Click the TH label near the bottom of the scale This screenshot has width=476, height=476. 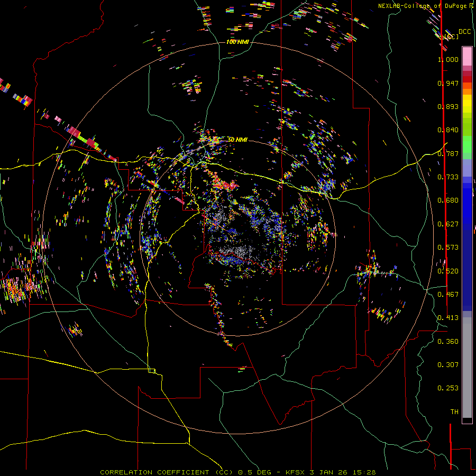point(454,412)
